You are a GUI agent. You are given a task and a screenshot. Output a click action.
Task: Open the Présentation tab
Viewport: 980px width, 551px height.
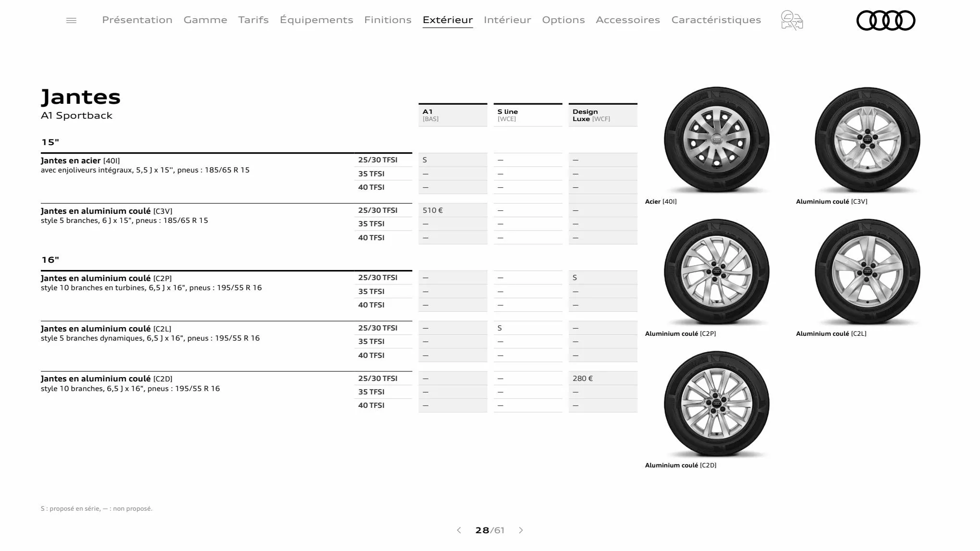coord(137,20)
